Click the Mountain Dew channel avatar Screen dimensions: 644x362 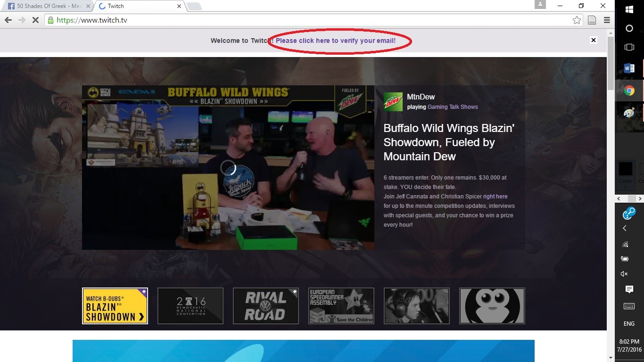(393, 102)
